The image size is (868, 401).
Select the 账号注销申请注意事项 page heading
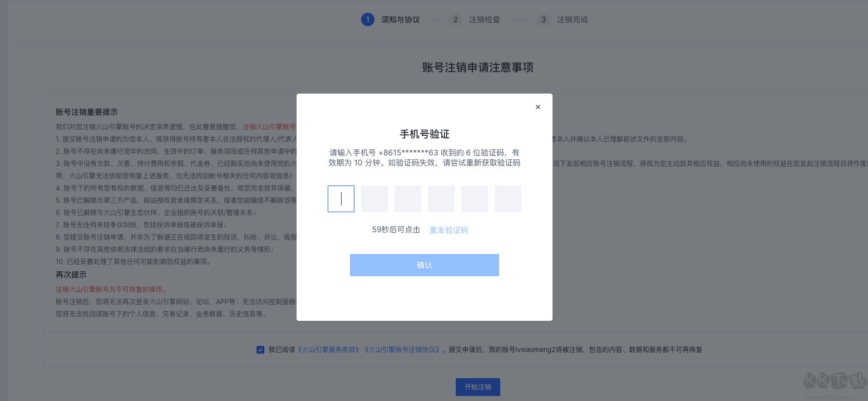477,67
